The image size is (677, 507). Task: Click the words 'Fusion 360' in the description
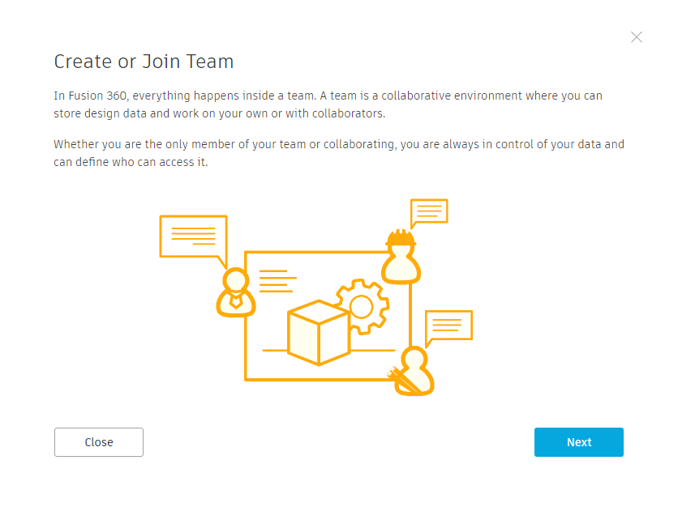[x=98, y=95]
